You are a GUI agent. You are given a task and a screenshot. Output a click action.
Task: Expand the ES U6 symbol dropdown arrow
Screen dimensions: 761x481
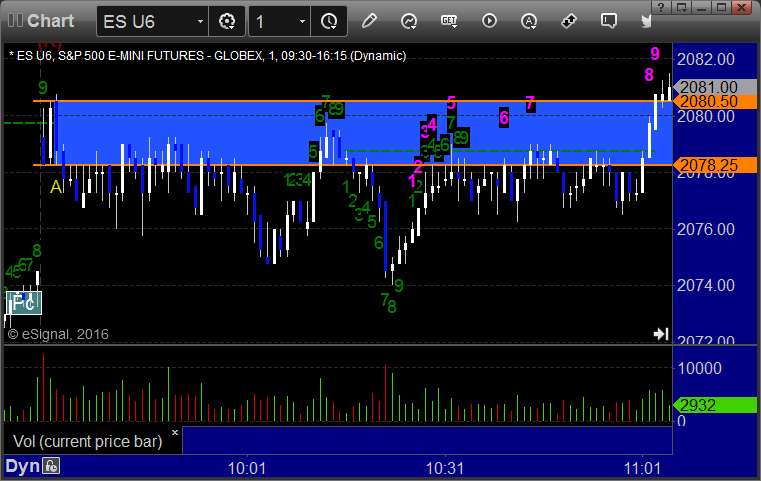point(200,21)
